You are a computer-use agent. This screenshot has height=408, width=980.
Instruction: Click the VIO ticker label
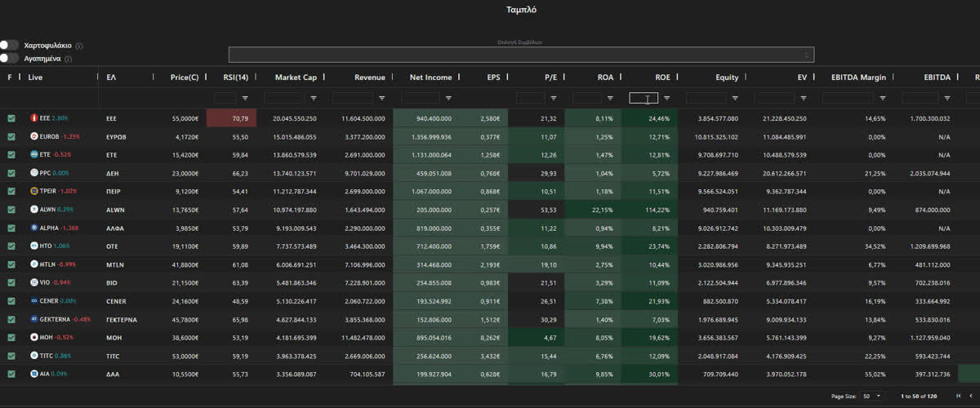coord(45,282)
